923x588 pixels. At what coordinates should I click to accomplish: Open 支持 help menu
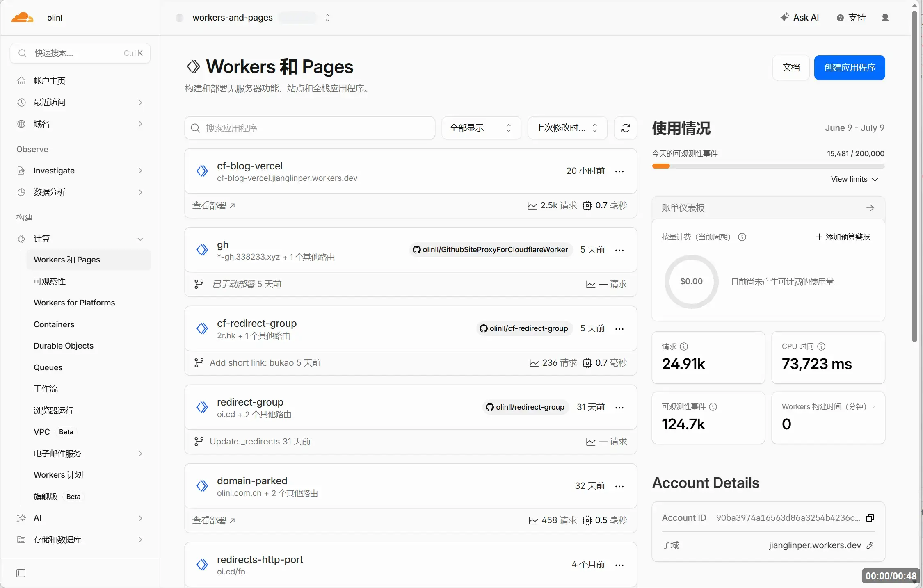tap(851, 18)
